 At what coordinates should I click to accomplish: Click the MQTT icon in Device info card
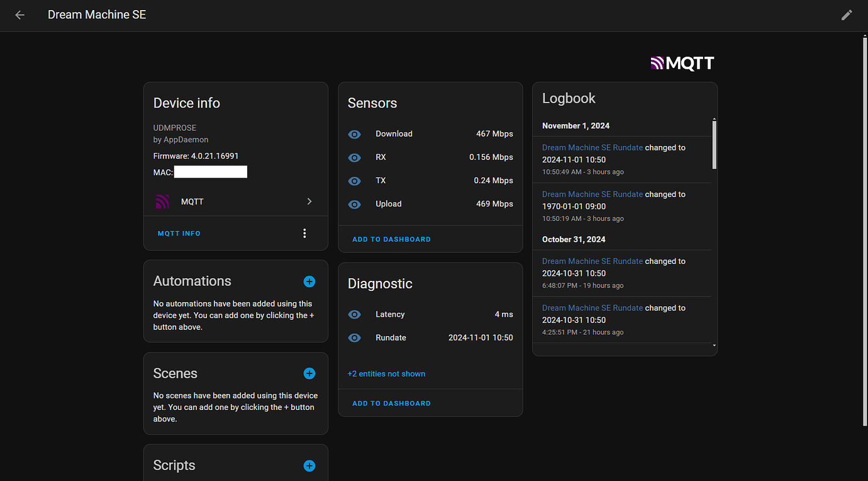[162, 201]
